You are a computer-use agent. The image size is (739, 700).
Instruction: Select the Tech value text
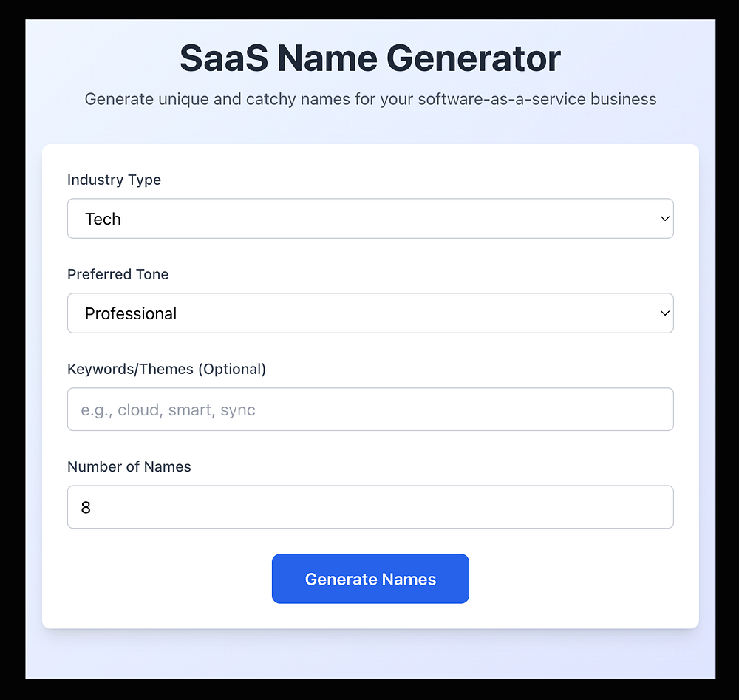pos(103,219)
